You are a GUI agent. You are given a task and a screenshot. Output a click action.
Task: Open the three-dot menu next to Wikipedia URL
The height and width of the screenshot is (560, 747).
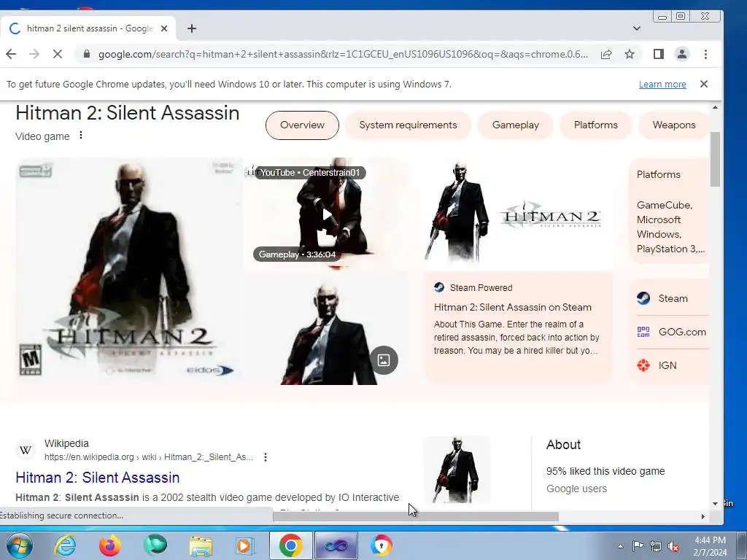click(x=266, y=457)
